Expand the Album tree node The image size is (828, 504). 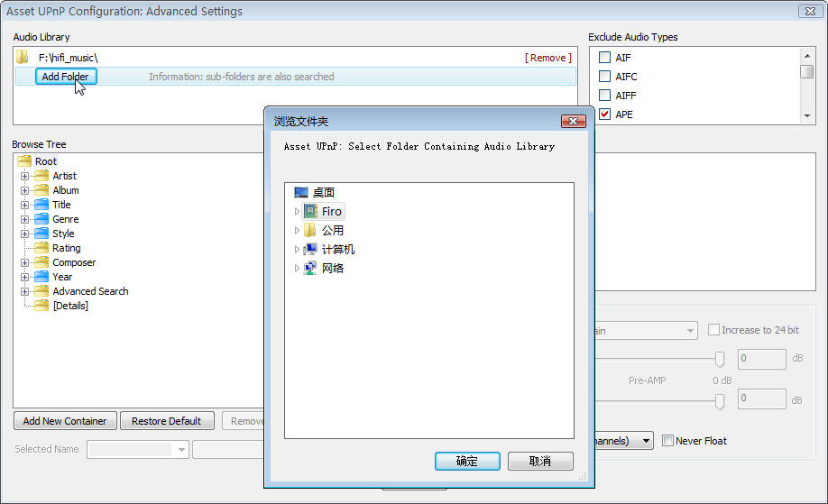(x=24, y=190)
